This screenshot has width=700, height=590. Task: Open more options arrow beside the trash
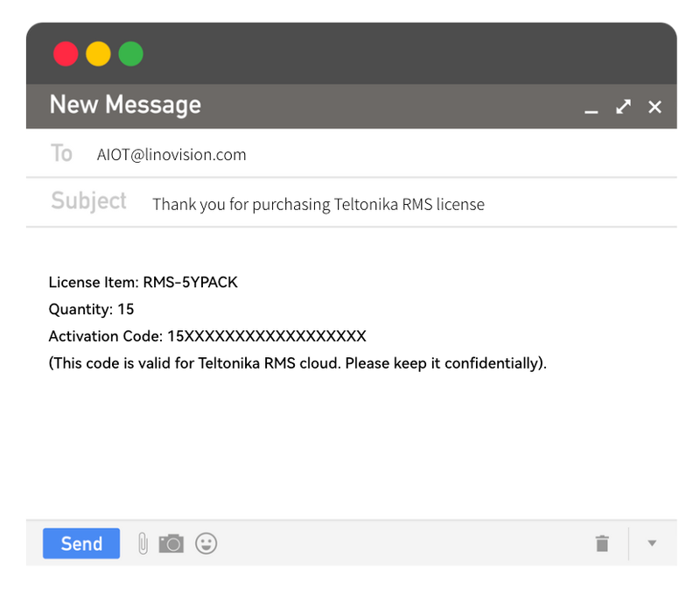pos(652,544)
